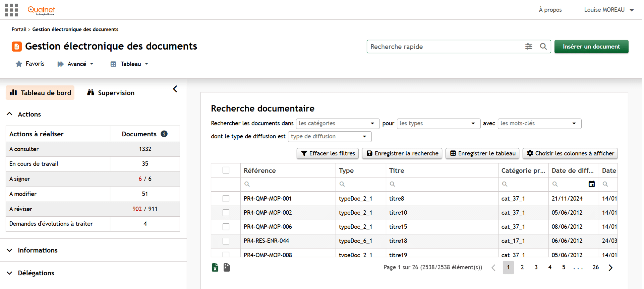Open 'A signer' row in actions
This screenshot has height=289, width=644.
click(93, 179)
